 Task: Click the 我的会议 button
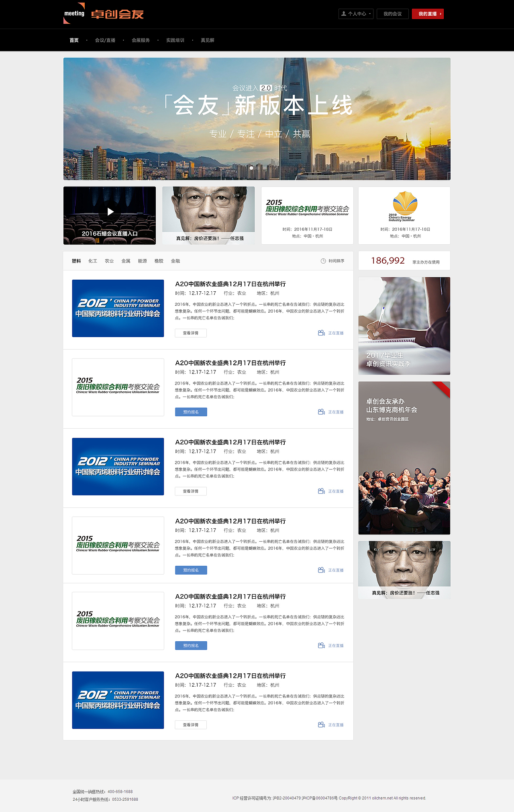(x=392, y=14)
